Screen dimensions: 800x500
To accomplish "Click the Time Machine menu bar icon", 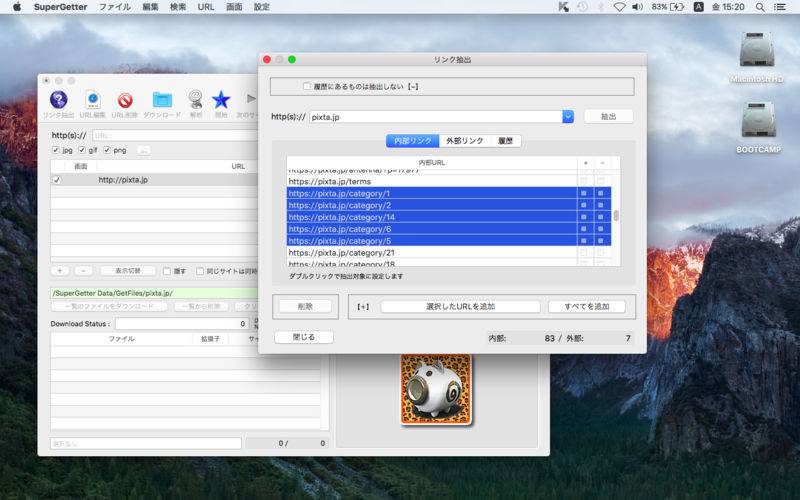I will point(582,7).
